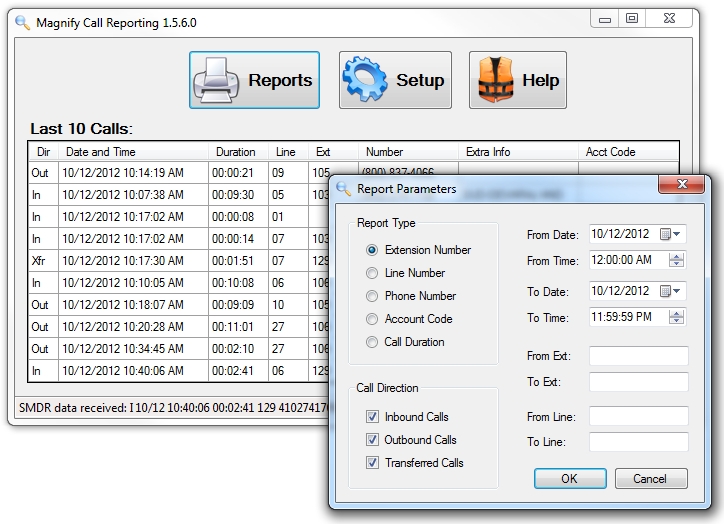This screenshot has width=724, height=524.
Task: Click the From Time spinner arrows
Action: [676, 260]
